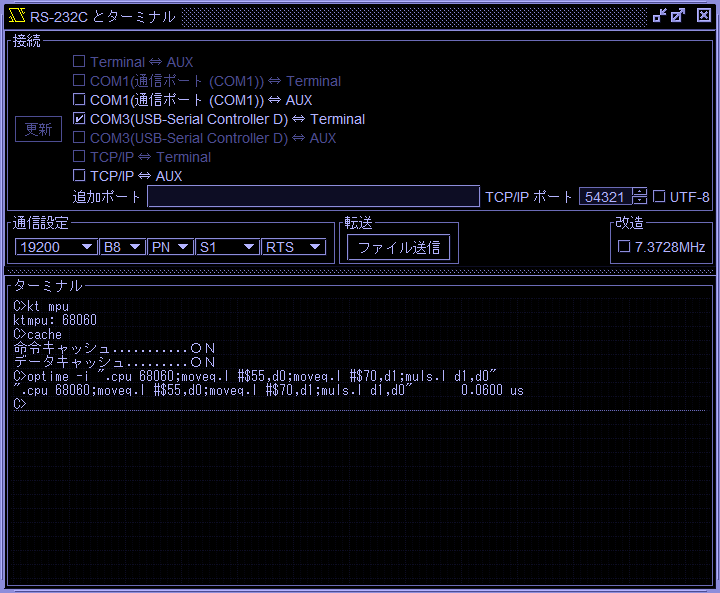The image size is (720, 593).
Task: Open the S1 stop bits dropdown
Action: click(x=228, y=247)
